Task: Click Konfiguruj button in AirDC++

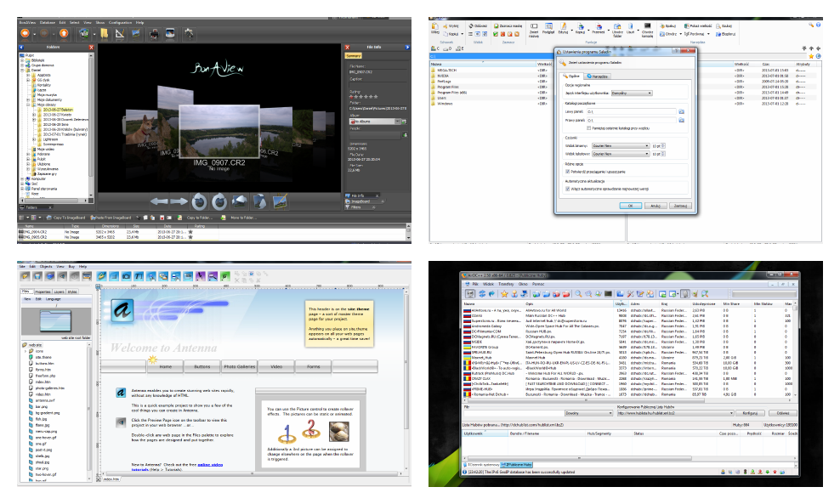Action: tap(750, 413)
